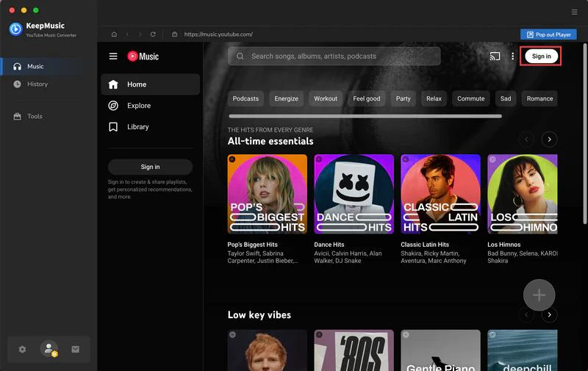Toggle the YouTube Music guide hamburger menu

113,57
